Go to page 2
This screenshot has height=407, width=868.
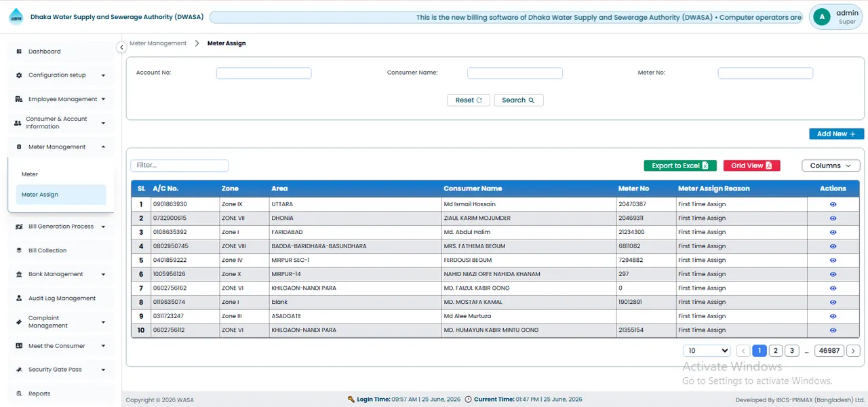pos(776,351)
